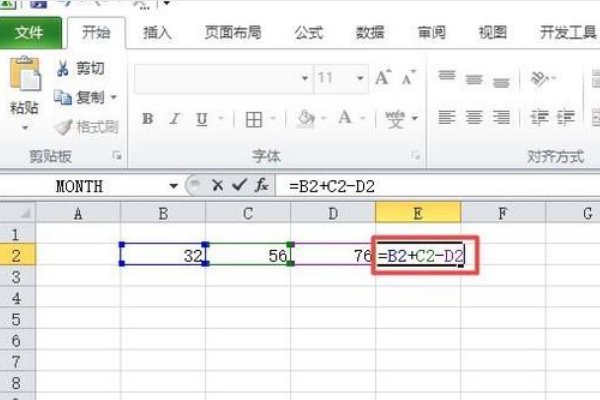Viewport: 600px width, 400px height.
Task: Click the decrease indent icon
Action: point(539,117)
